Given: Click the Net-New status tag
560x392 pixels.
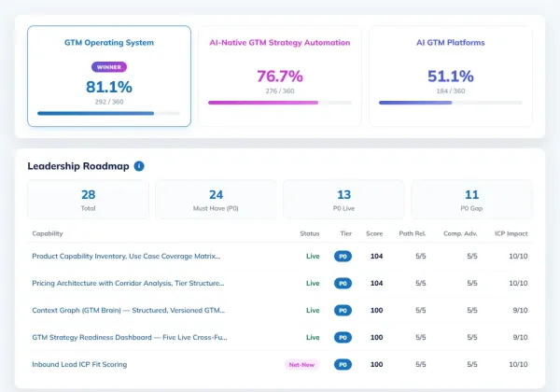Looking at the screenshot, I should coord(301,365).
